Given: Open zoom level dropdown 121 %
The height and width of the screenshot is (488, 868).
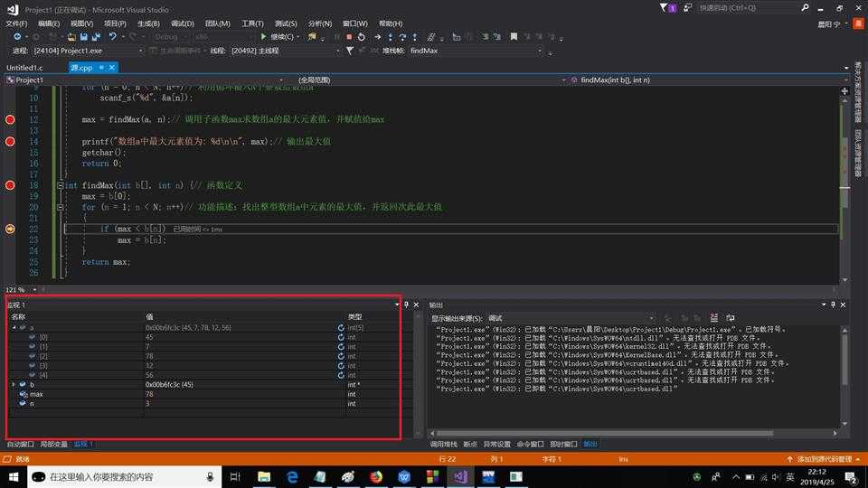Looking at the screenshot, I should tap(34, 290).
